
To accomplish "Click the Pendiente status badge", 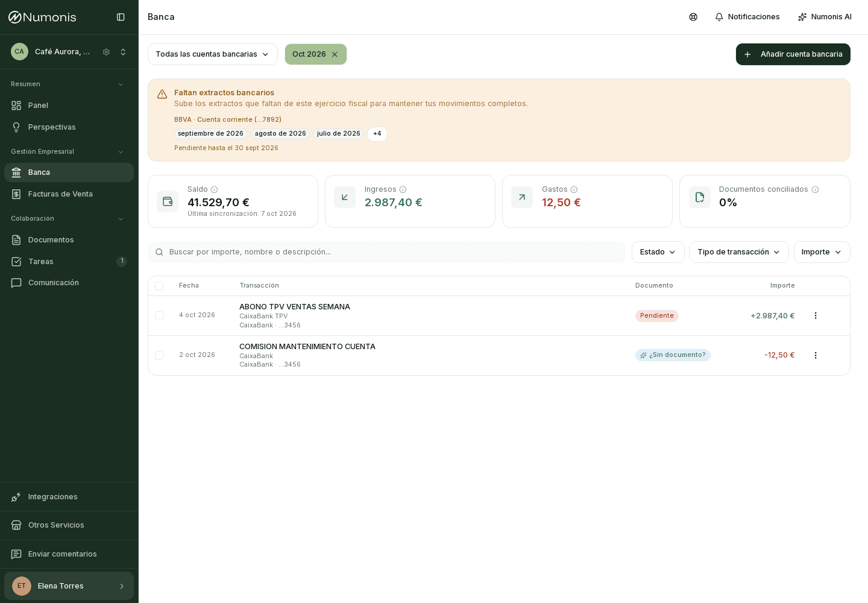I will click(657, 316).
